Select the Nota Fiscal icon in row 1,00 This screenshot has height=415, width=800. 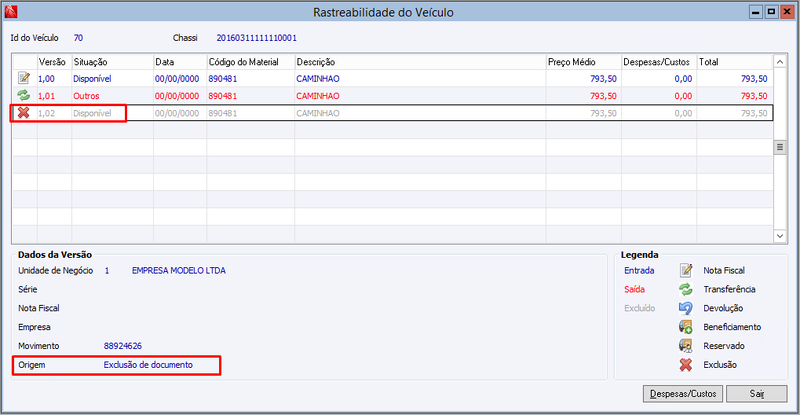point(23,78)
